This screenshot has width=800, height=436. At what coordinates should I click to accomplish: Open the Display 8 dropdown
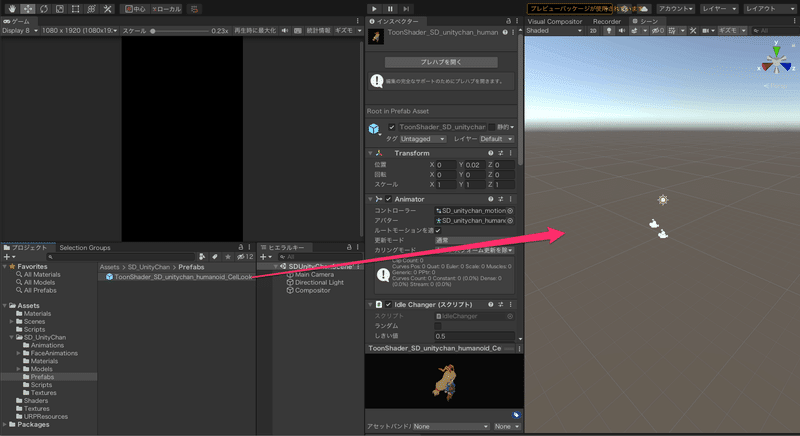click(20, 31)
